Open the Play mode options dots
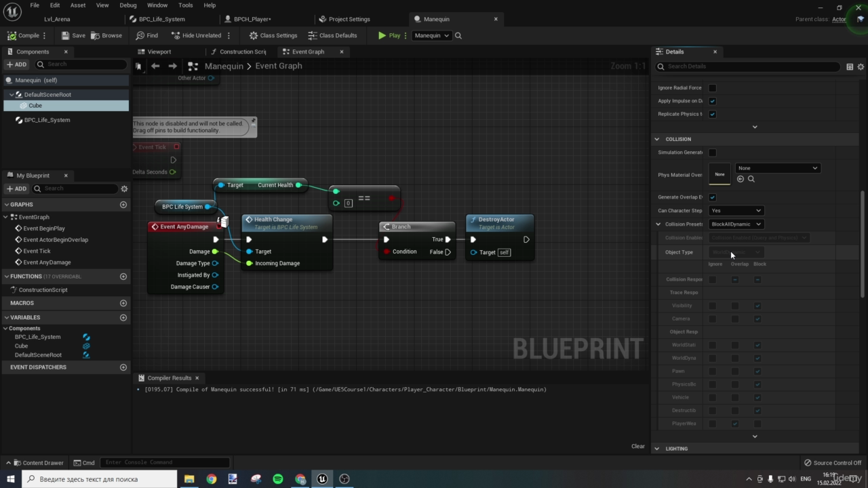The height and width of the screenshot is (488, 868). (406, 35)
